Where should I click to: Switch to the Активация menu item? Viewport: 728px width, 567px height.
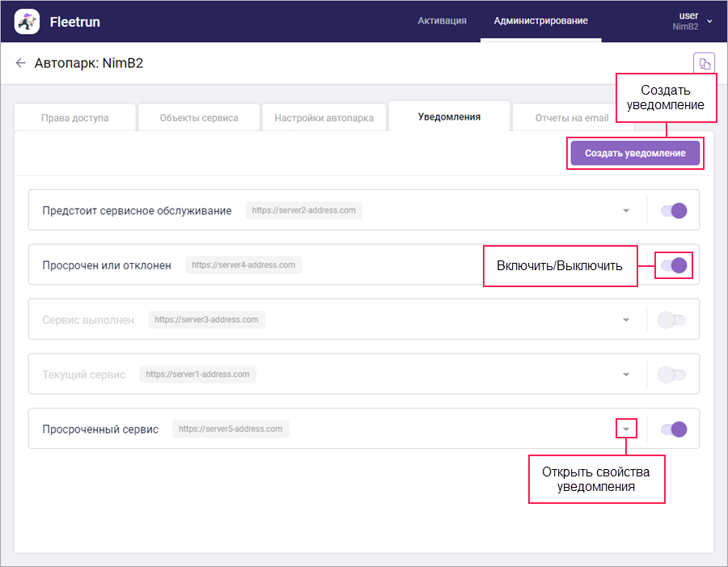pyautogui.click(x=442, y=21)
